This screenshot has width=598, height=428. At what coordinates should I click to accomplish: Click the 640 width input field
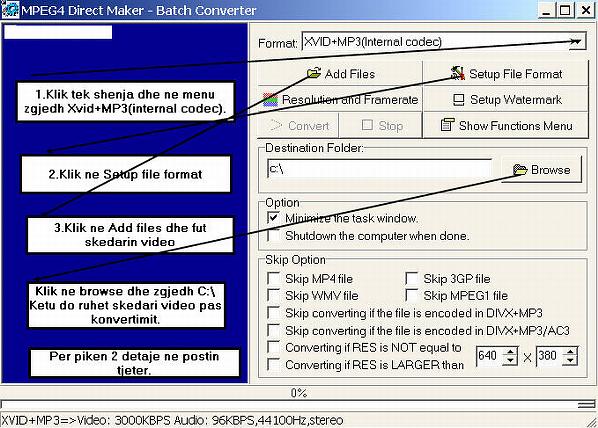tap(490, 356)
